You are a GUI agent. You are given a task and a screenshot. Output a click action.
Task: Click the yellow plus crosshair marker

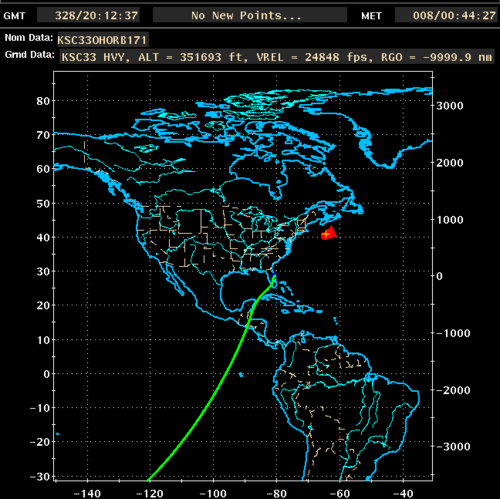tap(326, 235)
